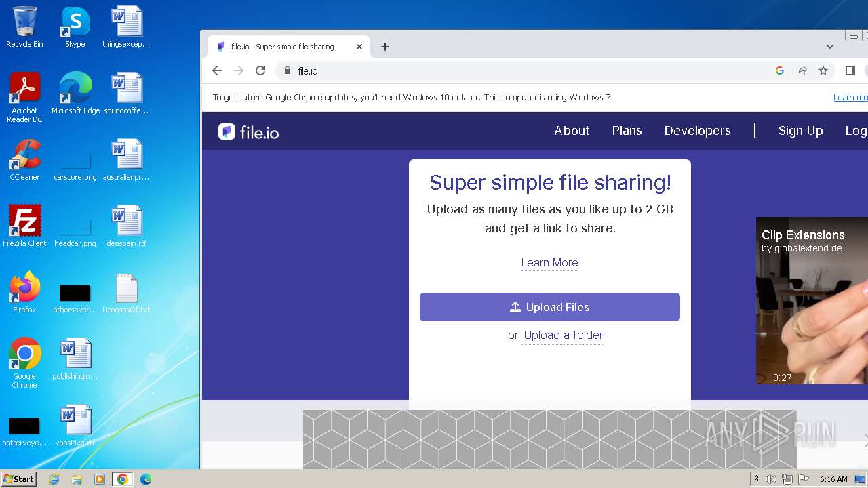Click the network icon in system tray
Screen dimensions: 868x488
[787, 479]
